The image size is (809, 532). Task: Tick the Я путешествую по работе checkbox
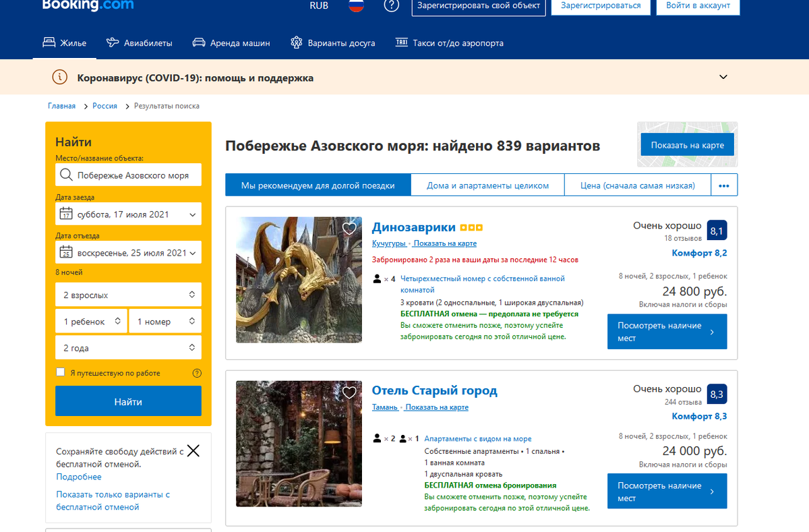pyautogui.click(x=61, y=372)
